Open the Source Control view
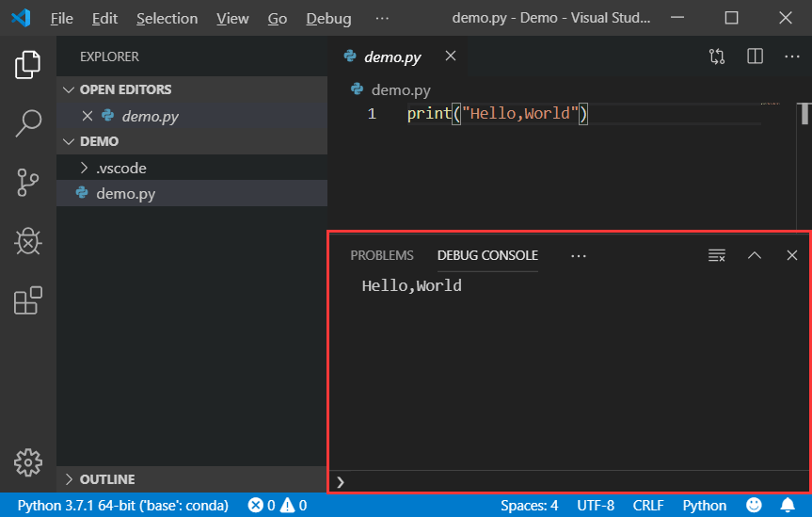 28,183
